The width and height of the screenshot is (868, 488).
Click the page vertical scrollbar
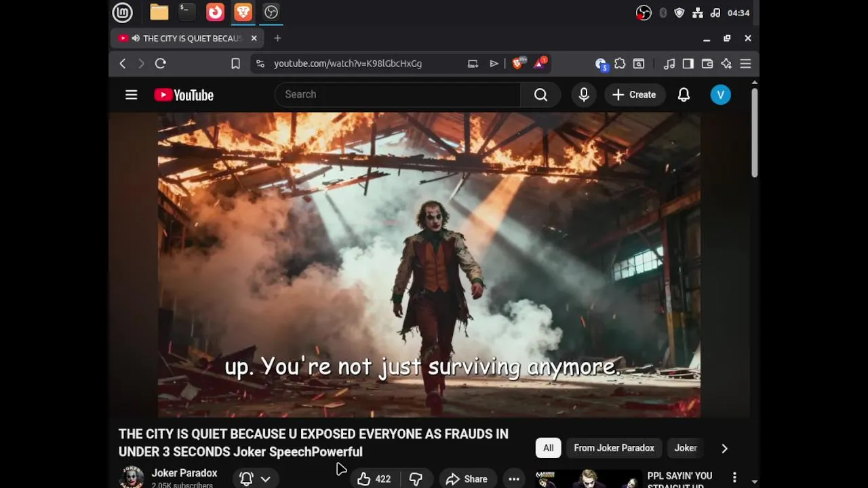754,132
